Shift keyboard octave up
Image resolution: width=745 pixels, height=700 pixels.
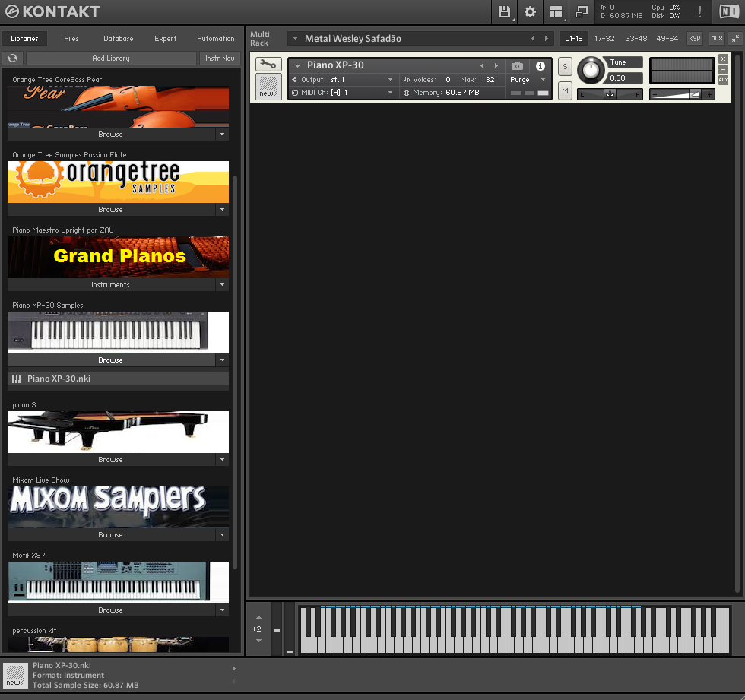pyautogui.click(x=259, y=617)
